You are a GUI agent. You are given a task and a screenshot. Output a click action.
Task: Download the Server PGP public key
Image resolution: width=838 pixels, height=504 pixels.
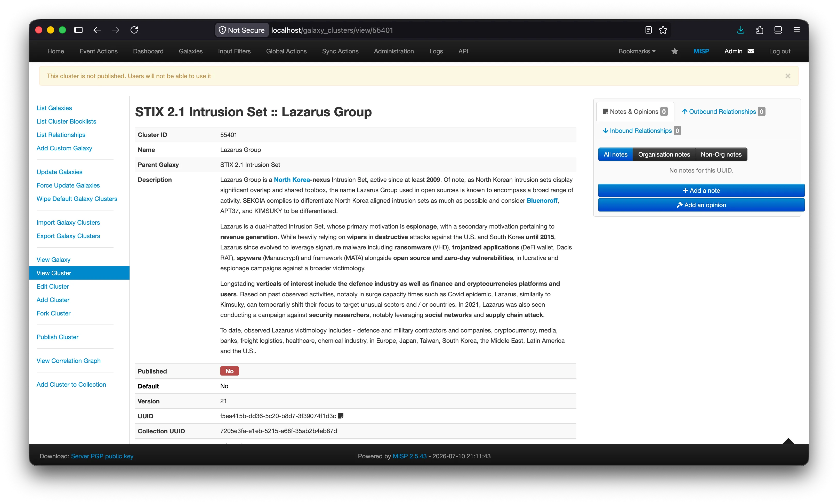coord(102,457)
